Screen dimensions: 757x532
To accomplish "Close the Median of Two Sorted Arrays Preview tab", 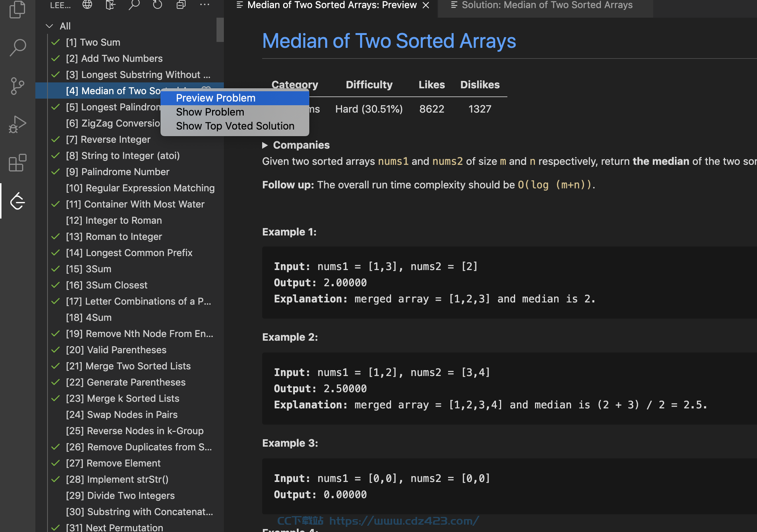I will (x=426, y=5).
